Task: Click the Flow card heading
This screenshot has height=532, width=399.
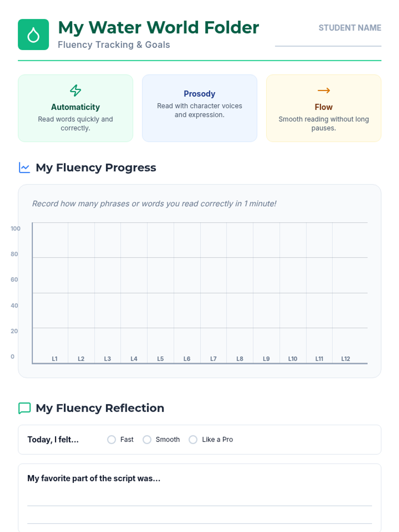Action: (x=324, y=107)
